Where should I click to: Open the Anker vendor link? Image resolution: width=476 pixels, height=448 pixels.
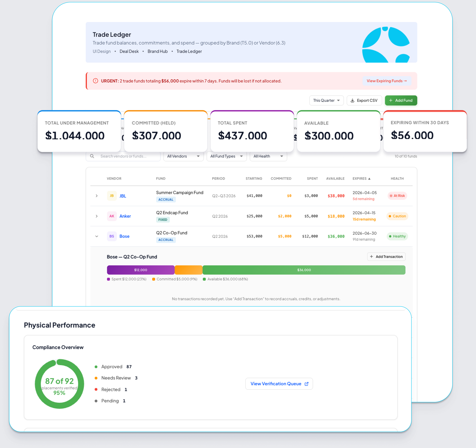(x=125, y=216)
